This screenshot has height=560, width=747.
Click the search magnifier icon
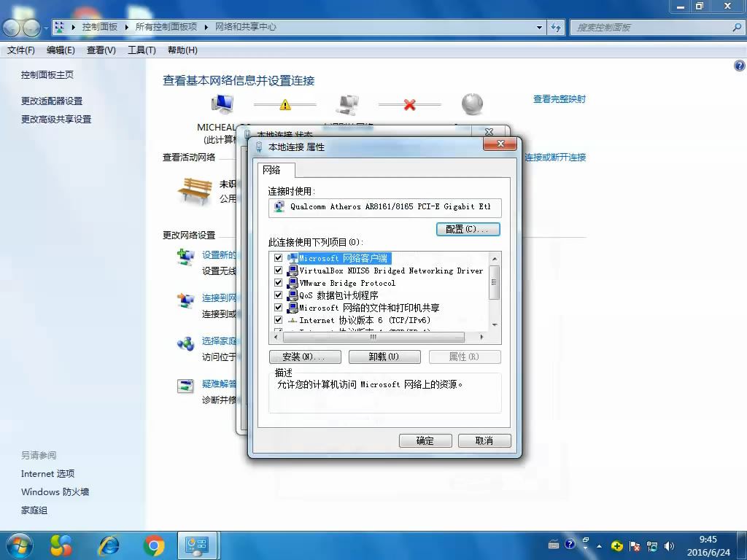point(737,27)
